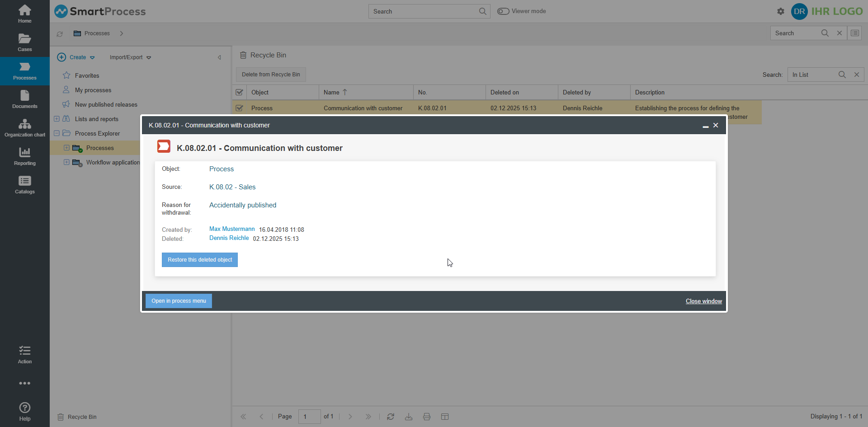Click the magnifier in the In List search
Screen dimensions: 868x427
[842, 75]
